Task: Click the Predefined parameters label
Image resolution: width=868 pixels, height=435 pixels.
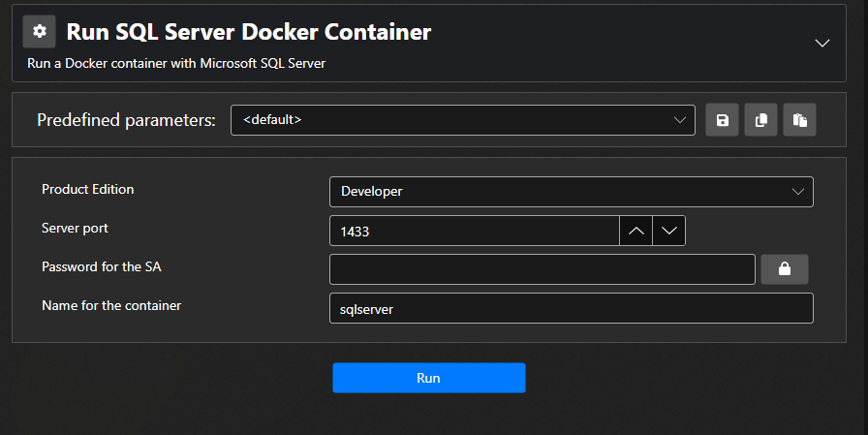Action: 126,120
